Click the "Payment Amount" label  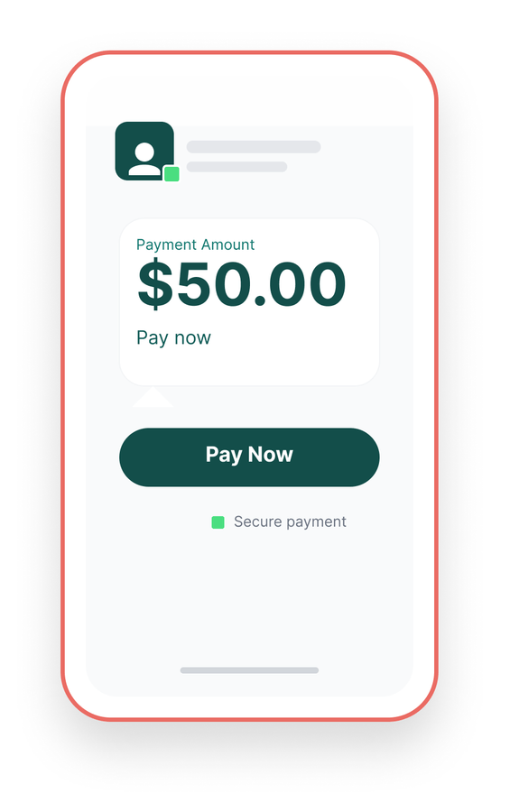(195, 245)
